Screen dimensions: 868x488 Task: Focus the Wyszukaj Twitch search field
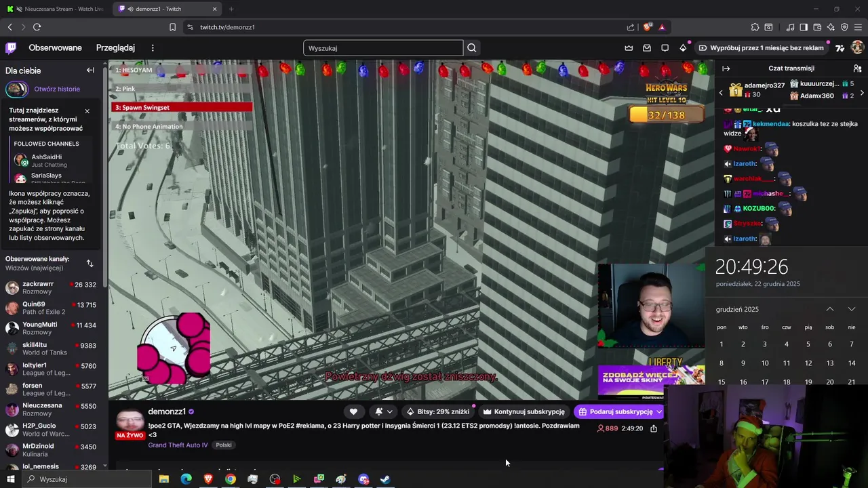pos(383,48)
